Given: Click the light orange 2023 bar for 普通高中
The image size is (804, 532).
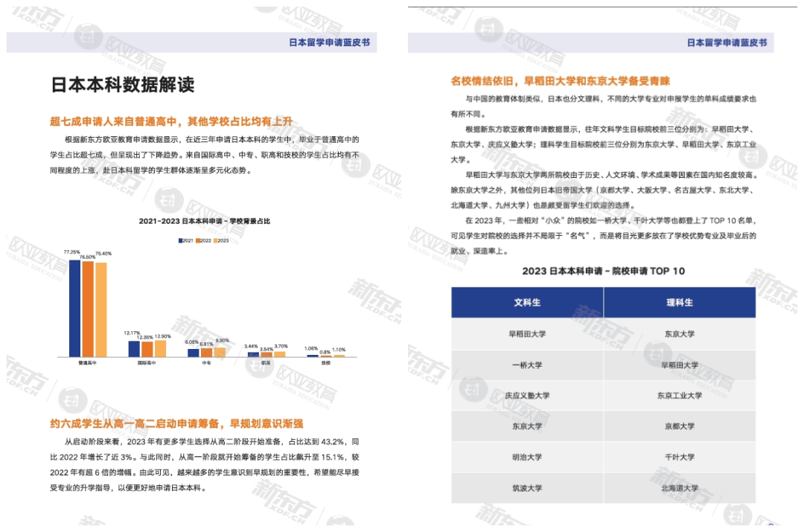Looking at the screenshot, I should coord(101,310).
